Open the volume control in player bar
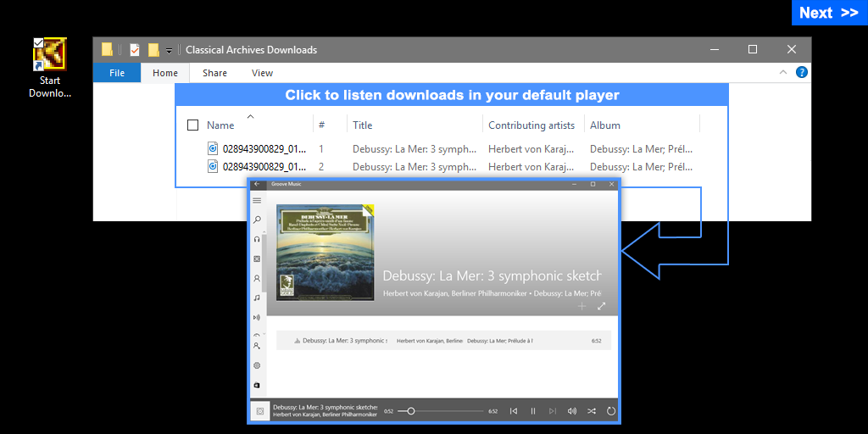The image size is (868, 434). pyautogui.click(x=572, y=411)
